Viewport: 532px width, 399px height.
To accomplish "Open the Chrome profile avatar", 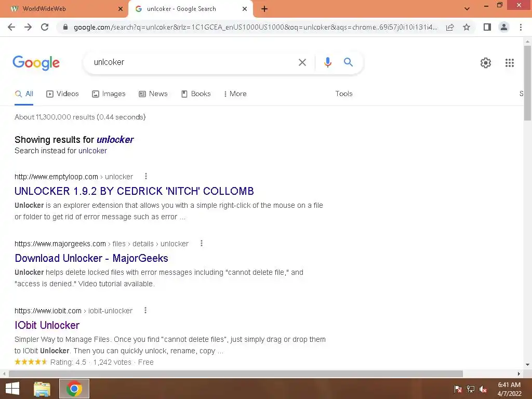I will pyautogui.click(x=504, y=27).
